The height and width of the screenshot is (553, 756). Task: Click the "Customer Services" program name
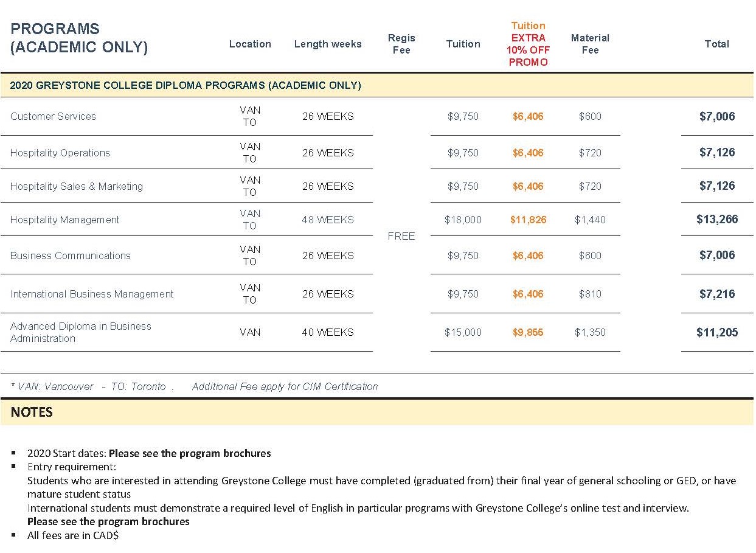click(53, 116)
